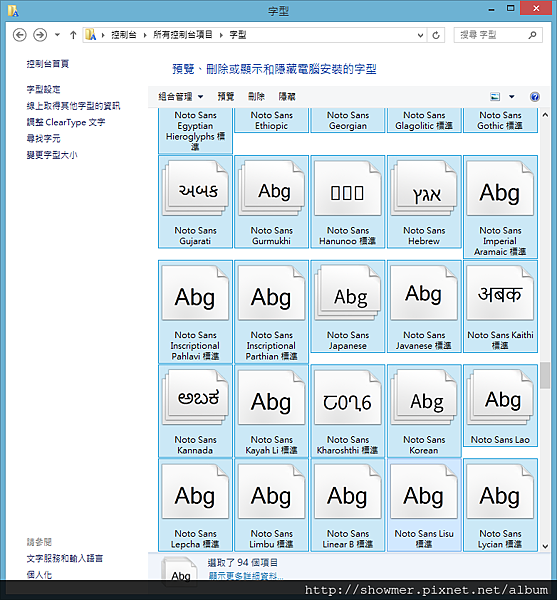Screen dimensions: 557x600
Task: Click the scrollbar up arrow in font list
Action: pyautogui.click(x=545, y=114)
